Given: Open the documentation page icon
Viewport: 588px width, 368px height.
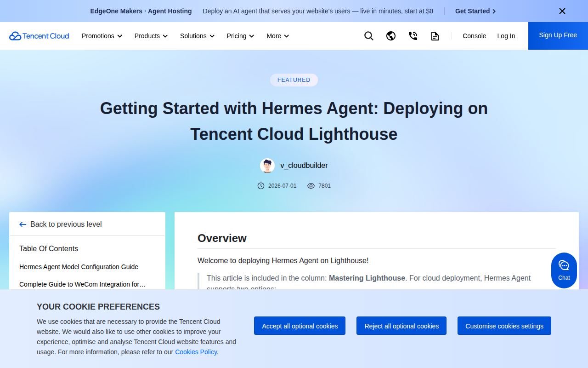Looking at the screenshot, I should [x=435, y=36].
